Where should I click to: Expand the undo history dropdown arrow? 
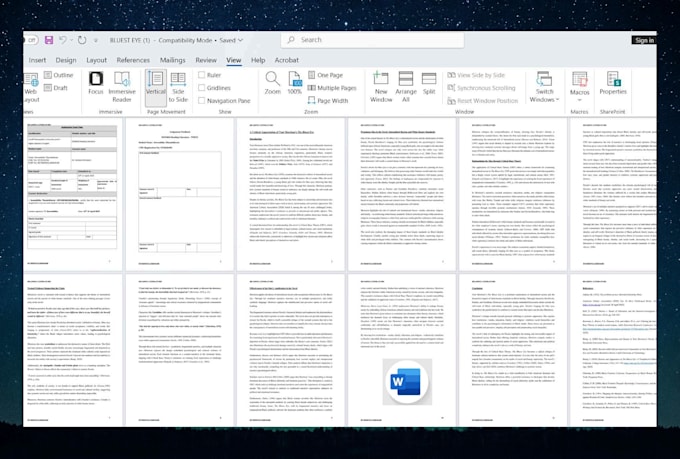coord(71,40)
